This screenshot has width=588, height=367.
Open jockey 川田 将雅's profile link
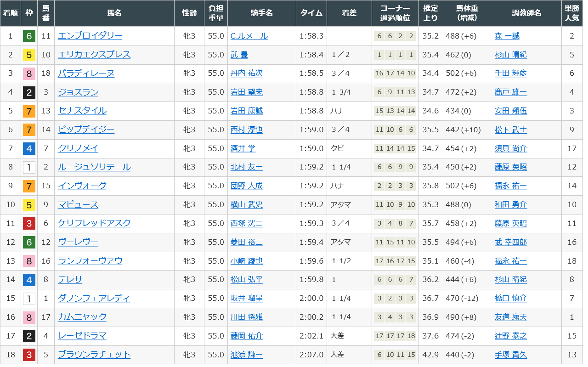coord(246,317)
